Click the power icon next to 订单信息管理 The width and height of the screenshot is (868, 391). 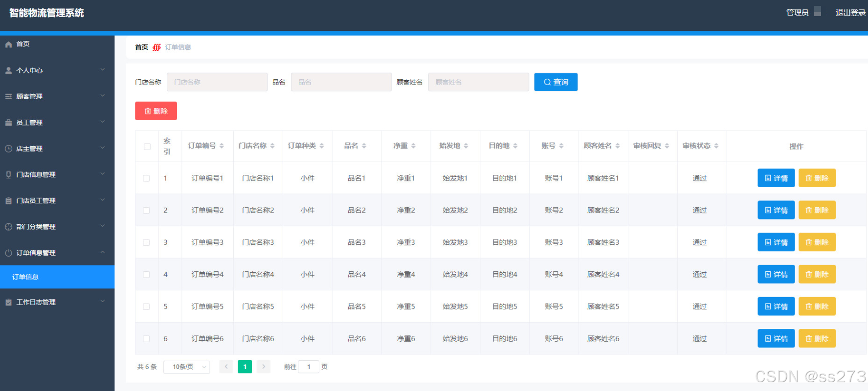coord(8,253)
